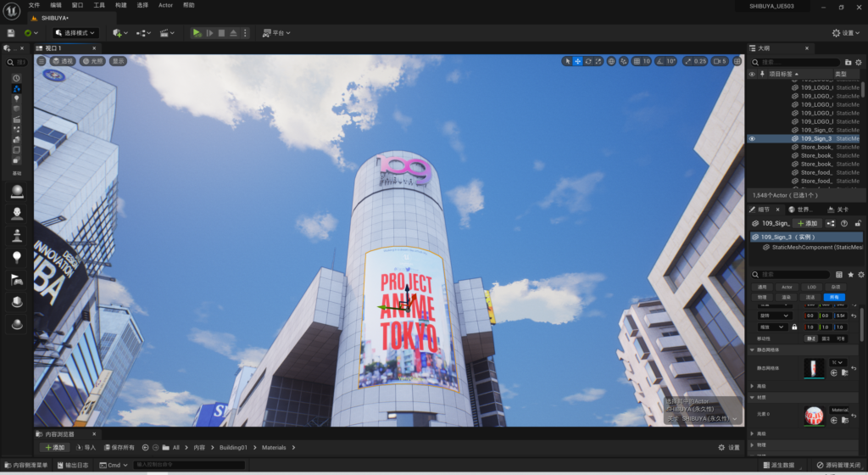The width and height of the screenshot is (868, 475).
Task: Collapse the 静态网格体 section
Action: pyautogui.click(x=753, y=349)
